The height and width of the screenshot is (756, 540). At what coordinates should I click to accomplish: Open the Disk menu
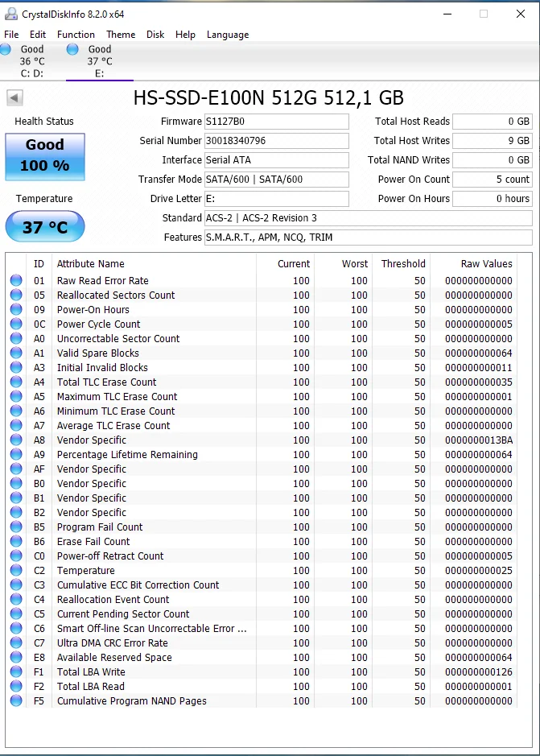(155, 35)
